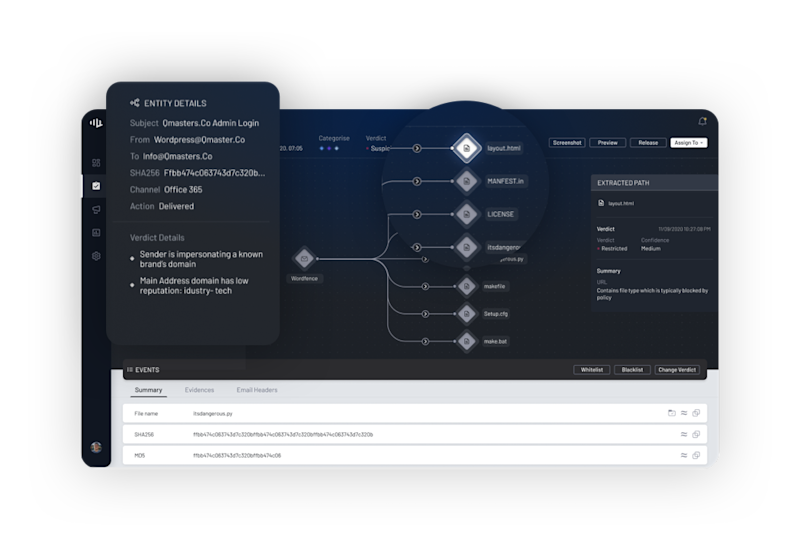The image size is (800, 551).
Task: Click the app logo in the sidebar
Action: pyautogui.click(x=96, y=123)
